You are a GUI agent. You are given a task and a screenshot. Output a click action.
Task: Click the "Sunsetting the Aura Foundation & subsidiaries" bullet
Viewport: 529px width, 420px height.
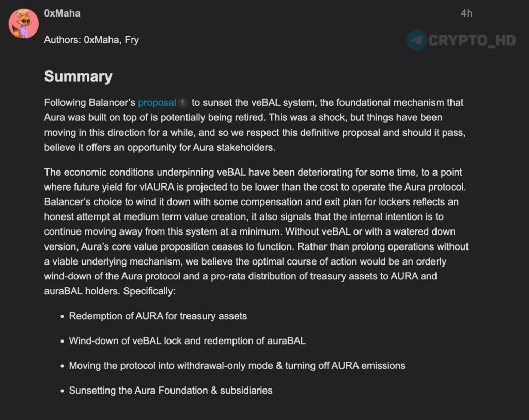click(x=170, y=390)
